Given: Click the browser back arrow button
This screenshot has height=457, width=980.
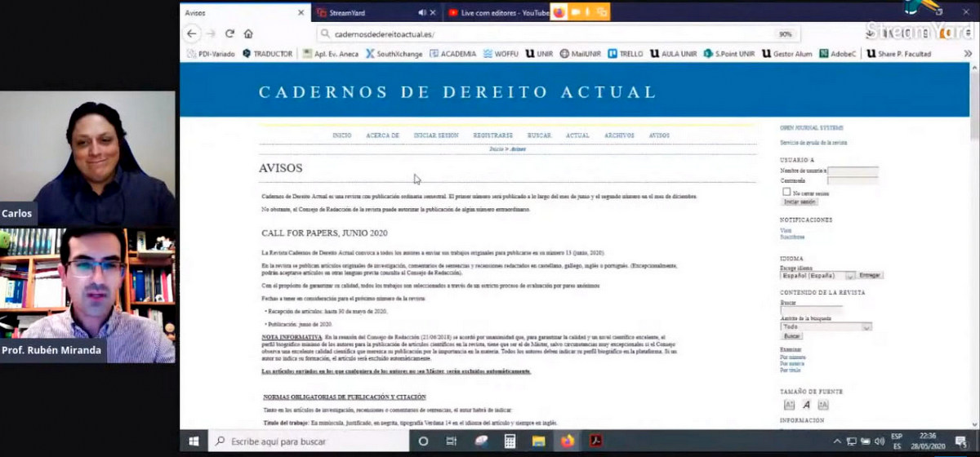Looking at the screenshot, I should (191, 34).
